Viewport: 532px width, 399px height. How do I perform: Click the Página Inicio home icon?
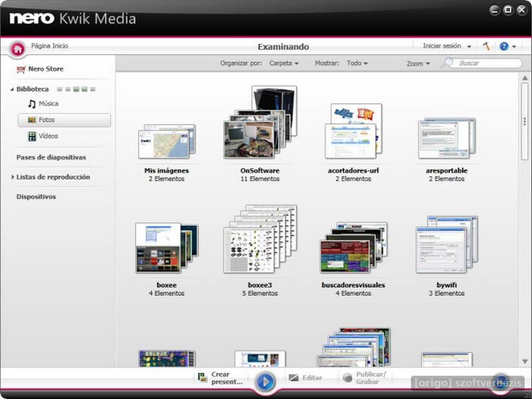coord(18,49)
